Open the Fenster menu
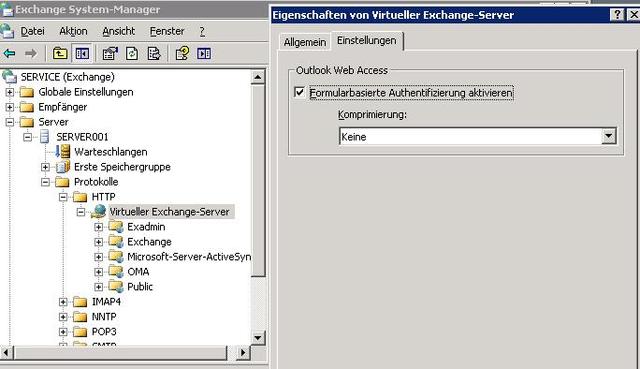640x369 pixels. click(x=167, y=31)
